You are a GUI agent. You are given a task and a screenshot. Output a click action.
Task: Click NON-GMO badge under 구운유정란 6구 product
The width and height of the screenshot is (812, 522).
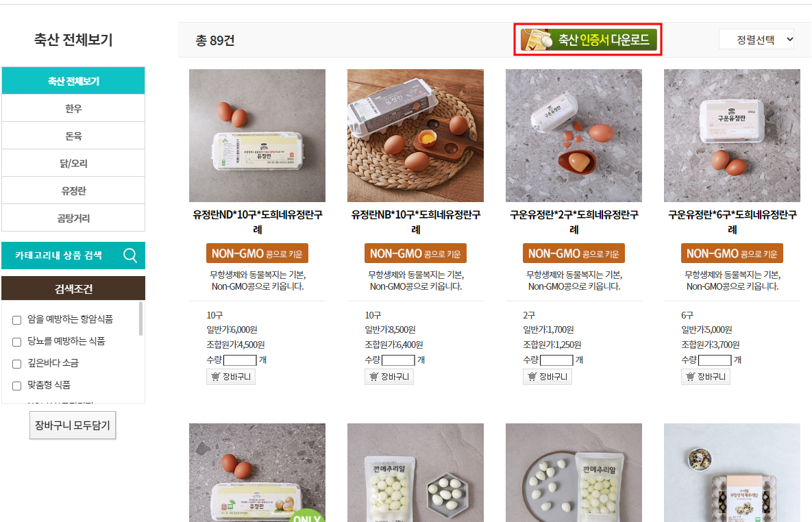pos(732,253)
